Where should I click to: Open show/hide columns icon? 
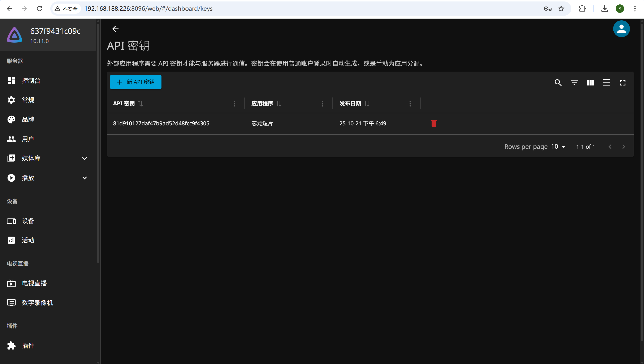(590, 82)
